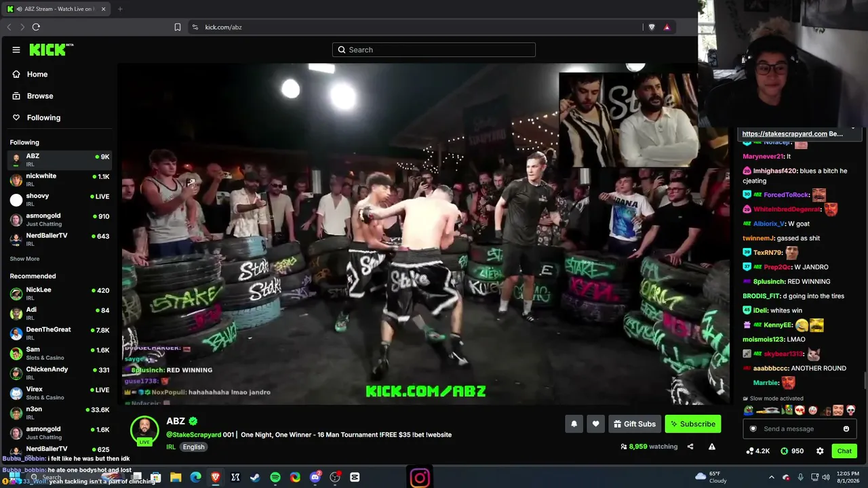Share the stream via the share icon
Screen dimensions: 868x488
pyautogui.click(x=690, y=447)
